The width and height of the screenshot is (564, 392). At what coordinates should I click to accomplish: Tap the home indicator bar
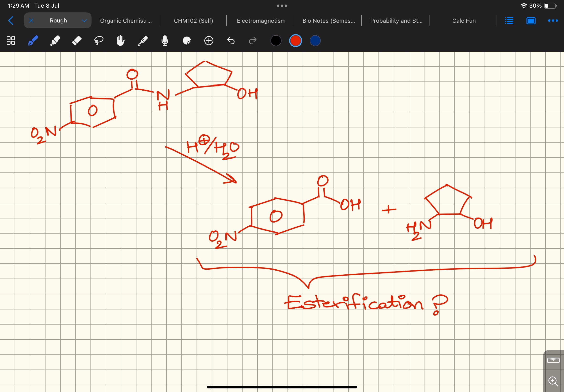tap(282, 387)
